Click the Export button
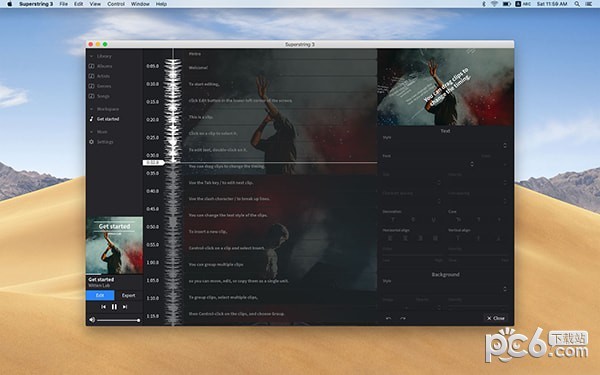This screenshot has height=375, width=600. (x=129, y=295)
